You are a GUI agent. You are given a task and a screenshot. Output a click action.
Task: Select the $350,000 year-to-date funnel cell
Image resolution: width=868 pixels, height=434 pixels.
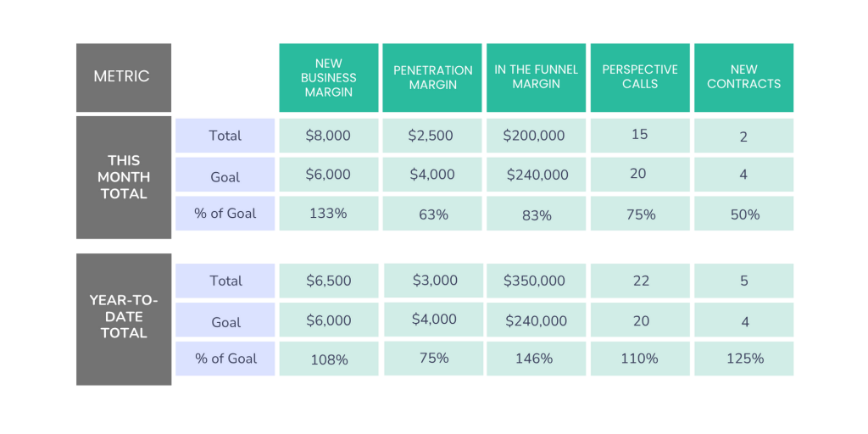[536, 281]
